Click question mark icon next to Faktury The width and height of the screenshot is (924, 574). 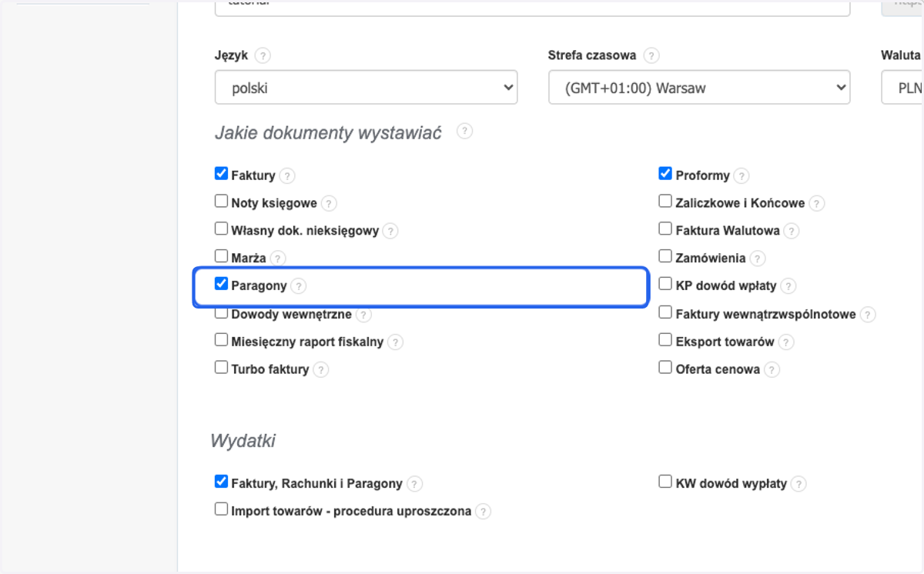(x=286, y=176)
